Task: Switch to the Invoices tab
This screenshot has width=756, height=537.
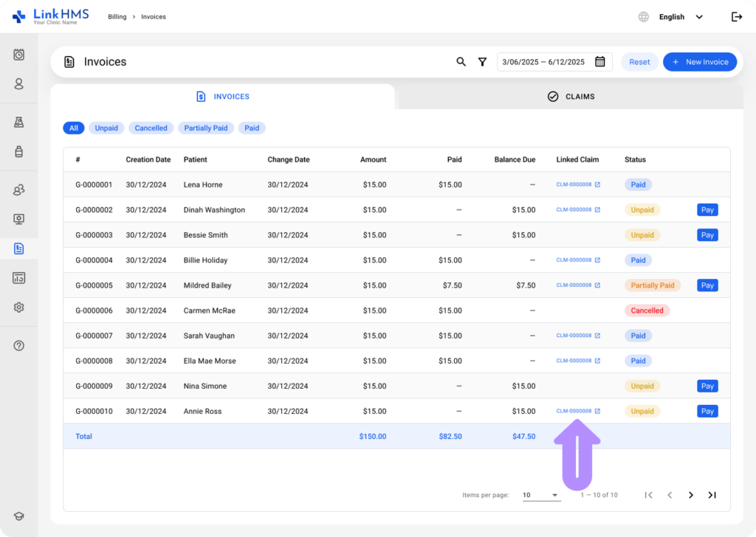Action: (x=223, y=97)
